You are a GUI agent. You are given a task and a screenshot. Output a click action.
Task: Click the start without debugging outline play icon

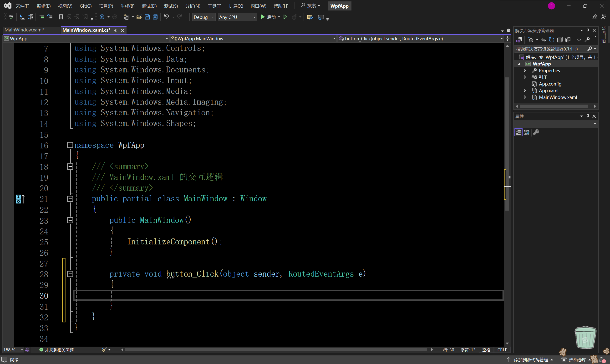[x=285, y=17]
